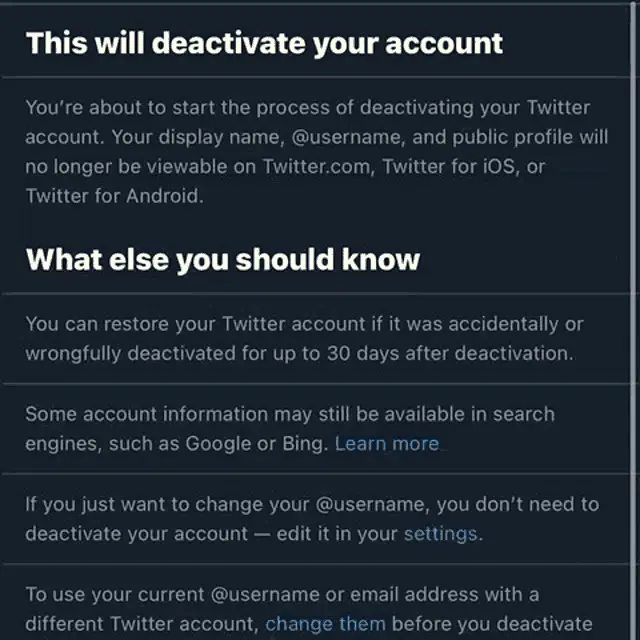Follow the settings link to edit username
The width and height of the screenshot is (640, 640).
440,534
